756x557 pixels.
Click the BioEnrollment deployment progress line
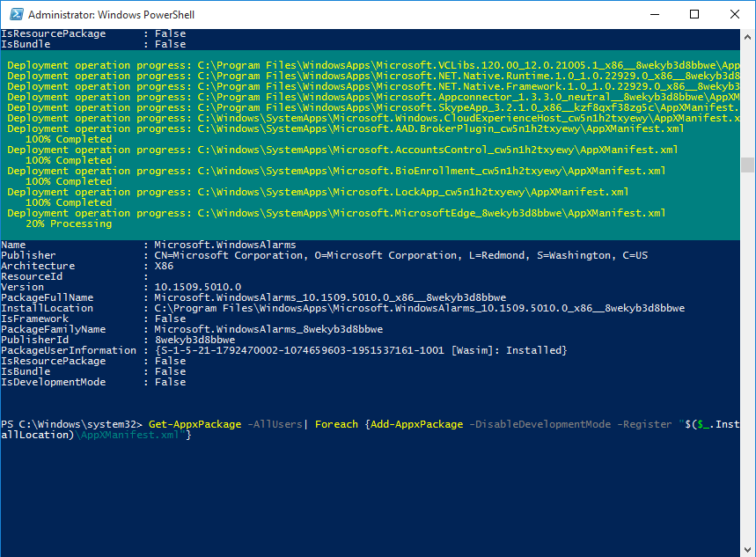click(x=336, y=171)
